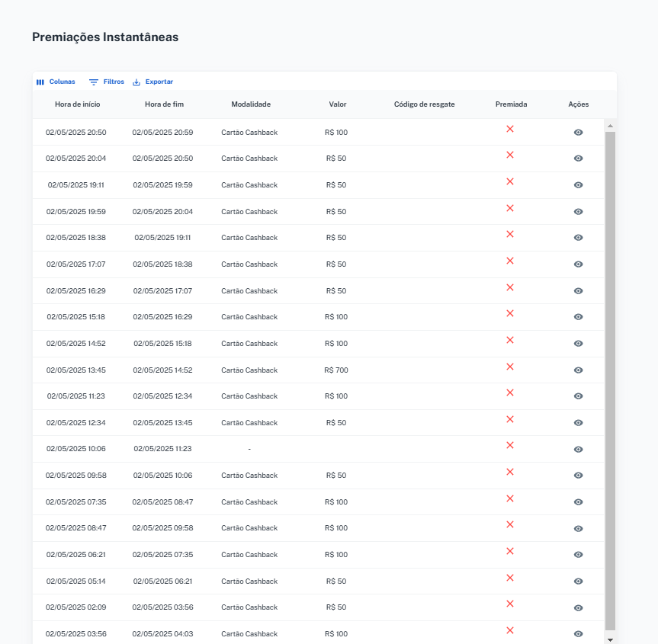This screenshot has height=644, width=658.
Task: Toggle visibility eye for row starting 02/05/2025 09:58
Action: click(x=578, y=476)
